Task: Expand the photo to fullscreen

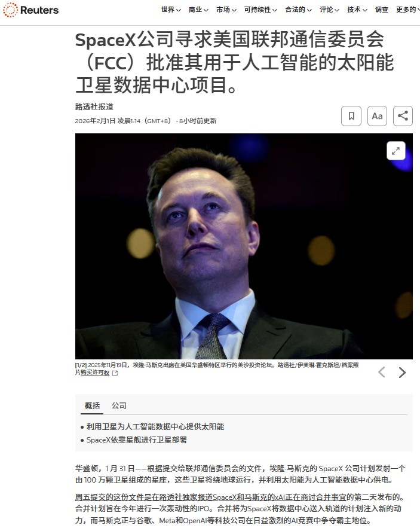Action: (396, 151)
